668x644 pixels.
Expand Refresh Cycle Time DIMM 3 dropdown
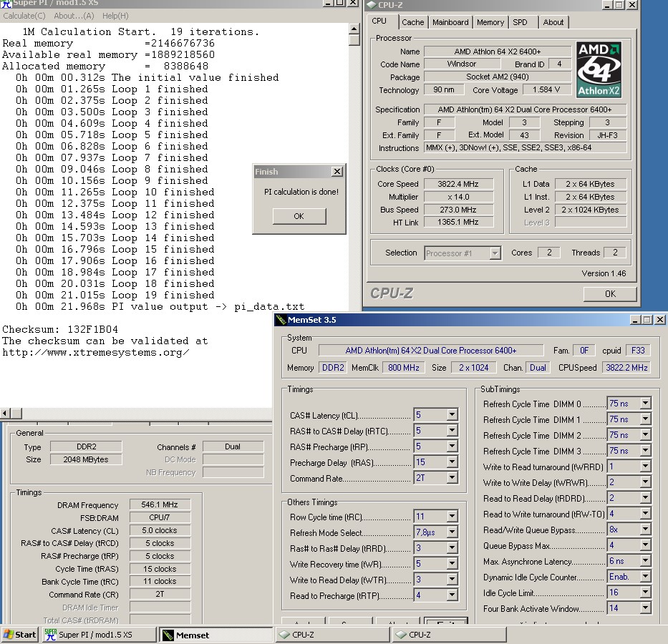(x=645, y=450)
